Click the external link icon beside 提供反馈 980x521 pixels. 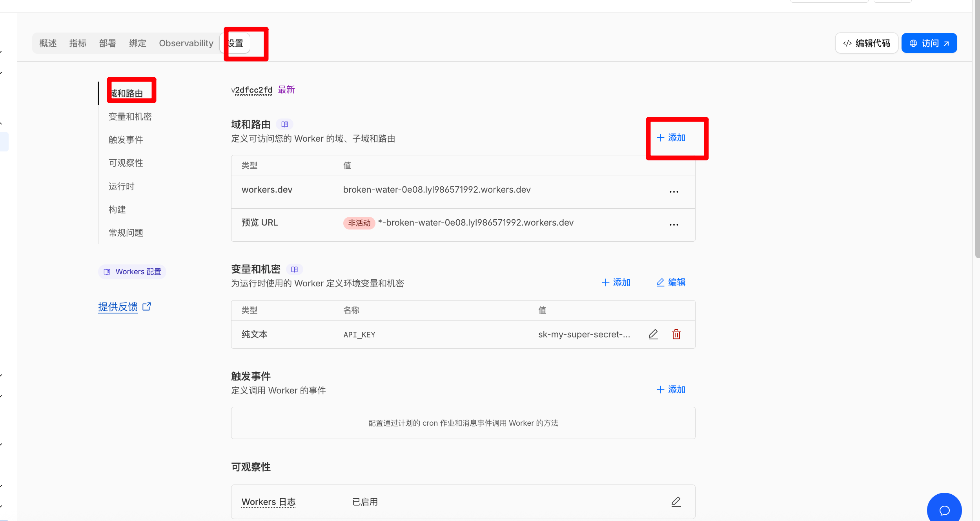[147, 306]
